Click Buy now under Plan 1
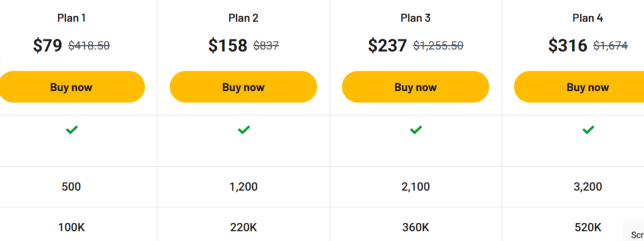The width and height of the screenshot is (644, 241). click(72, 87)
